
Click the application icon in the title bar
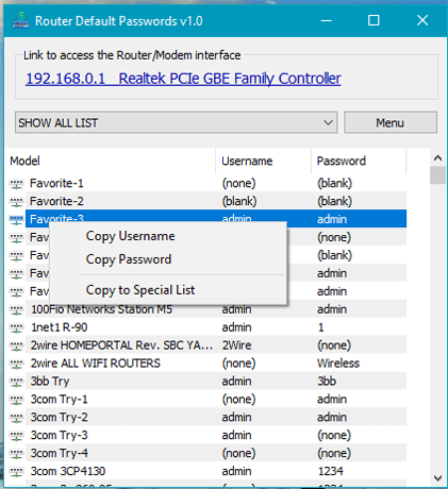tap(22, 21)
